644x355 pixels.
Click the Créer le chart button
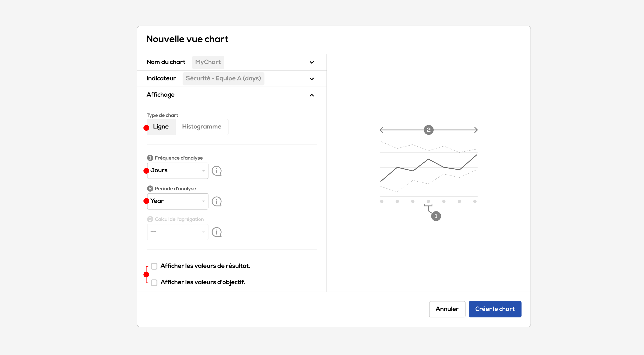pos(495,309)
